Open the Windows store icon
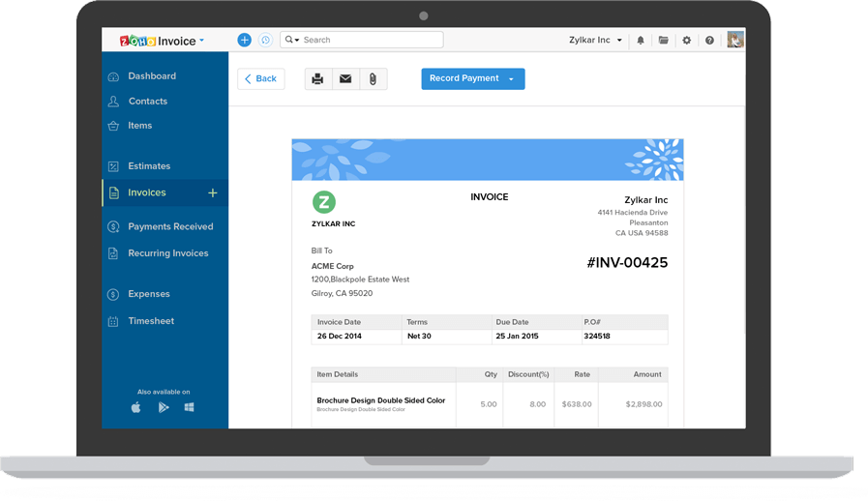The width and height of the screenshot is (868, 501). coord(190,407)
